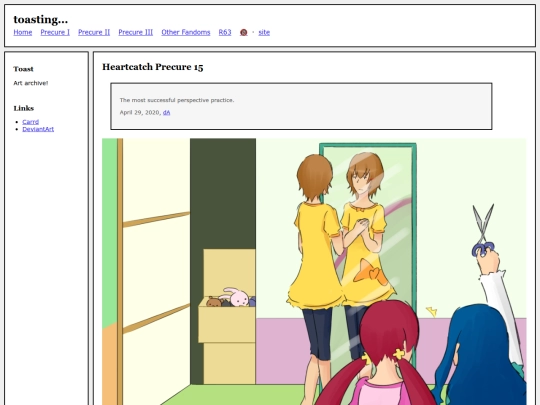Go to Precure I gallery
The height and width of the screenshot is (405, 540).
[x=55, y=32]
